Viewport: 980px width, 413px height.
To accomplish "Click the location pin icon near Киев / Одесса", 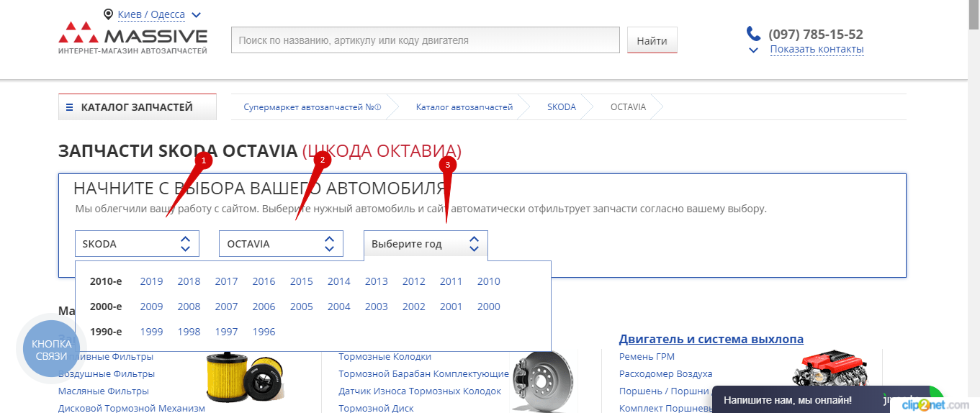I will (x=109, y=14).
